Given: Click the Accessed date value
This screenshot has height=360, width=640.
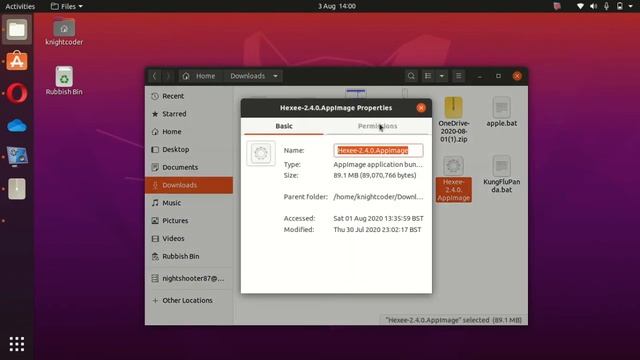Looking at the screenshot, I should click(x=378, y=218).
